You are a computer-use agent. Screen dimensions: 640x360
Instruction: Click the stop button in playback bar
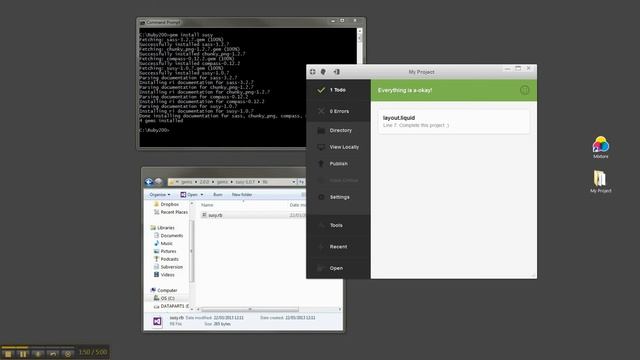[x=8, y=354]
